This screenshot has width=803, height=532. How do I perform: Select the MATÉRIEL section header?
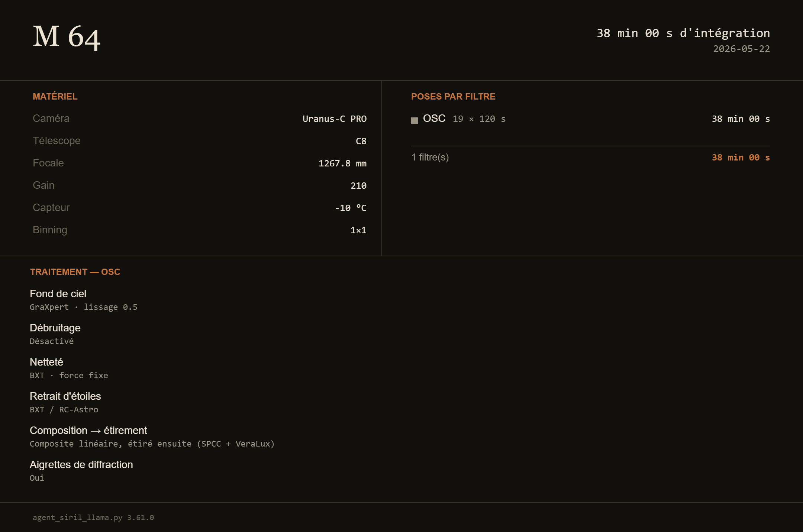55,97
